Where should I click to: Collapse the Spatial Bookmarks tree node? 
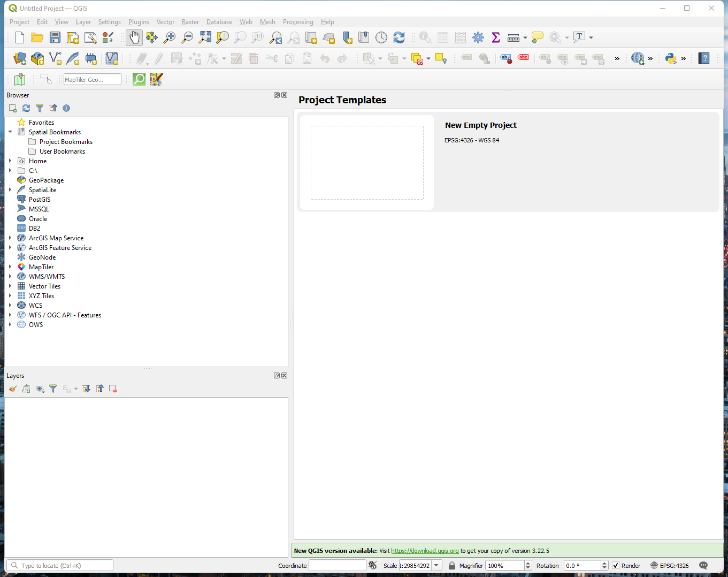(10, 132)
